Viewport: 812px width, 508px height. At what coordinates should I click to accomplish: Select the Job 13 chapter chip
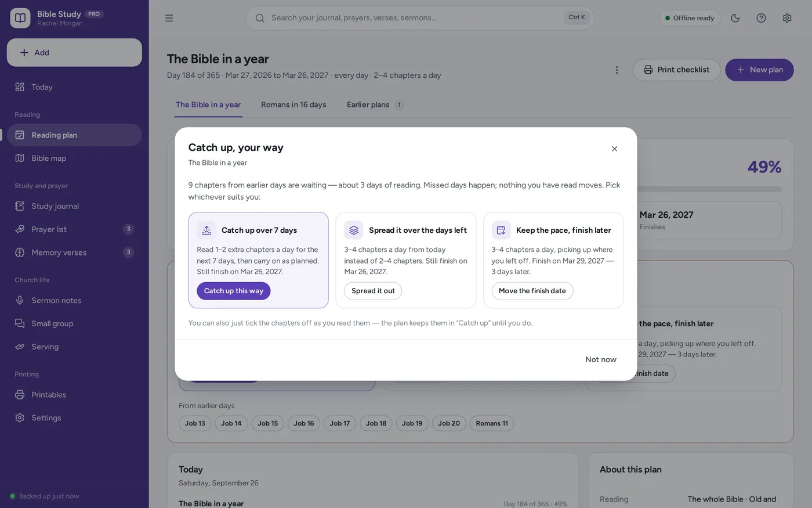pyautogui.click(x=195, y=423)
